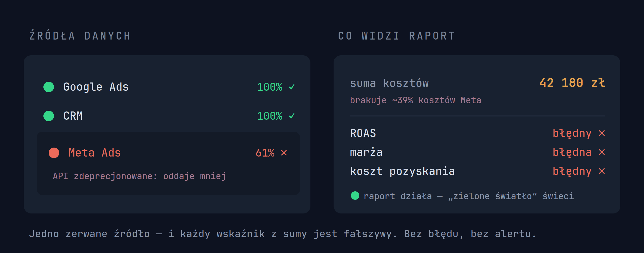Click the green dot beside raport działa
Screen dimensions: 644x253
tap(355, 196)
